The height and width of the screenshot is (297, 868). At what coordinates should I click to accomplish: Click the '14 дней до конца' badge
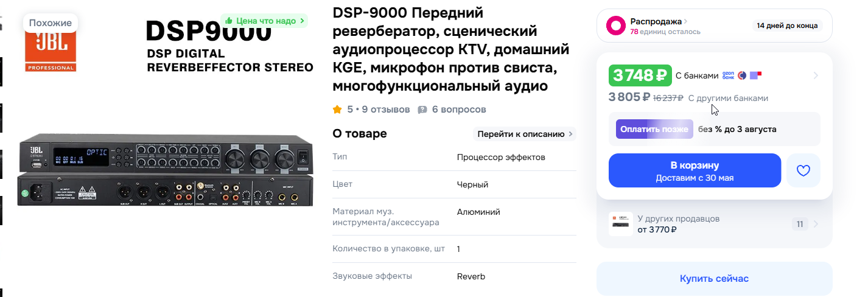click(x=787, y=26)
